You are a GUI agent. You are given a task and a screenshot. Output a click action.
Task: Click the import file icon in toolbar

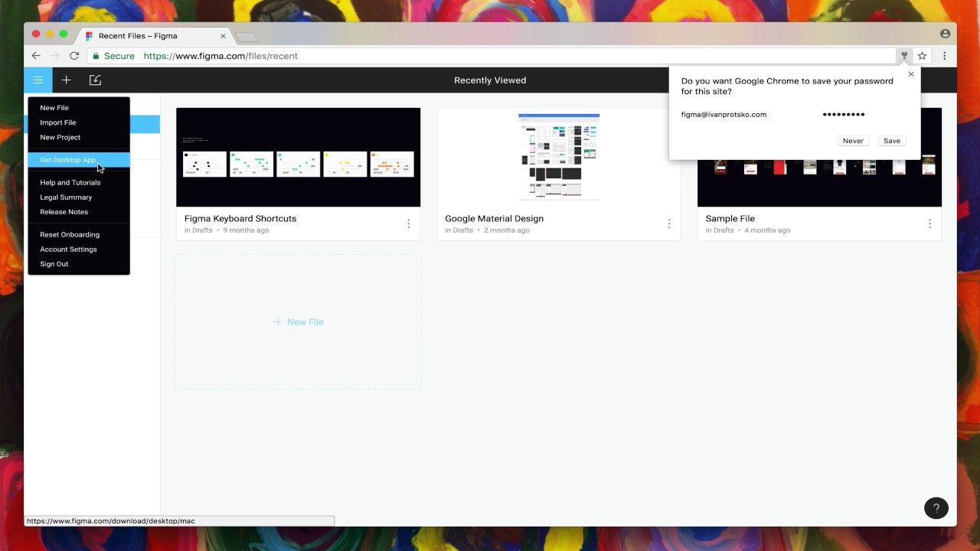95,80
